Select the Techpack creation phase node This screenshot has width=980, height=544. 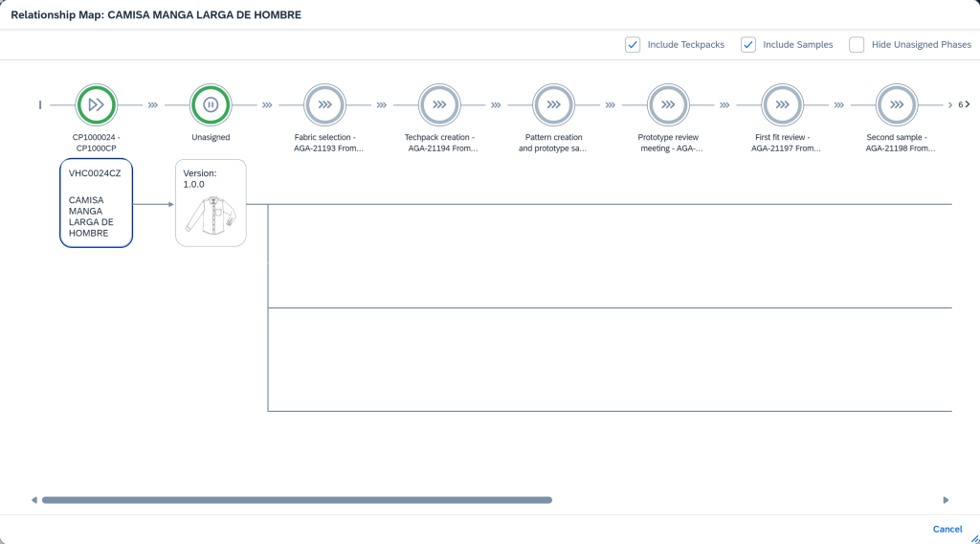439,104
